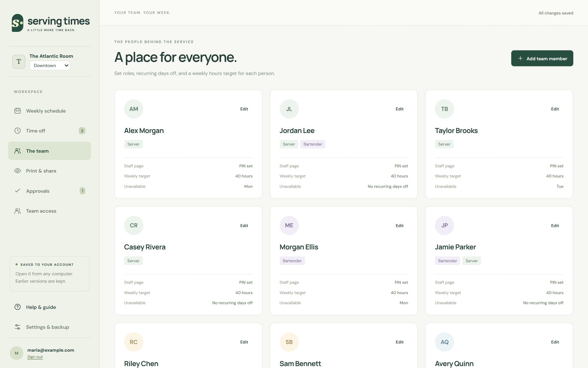Click the Add team member button
The image size is (588, 368).
(542, 58)
